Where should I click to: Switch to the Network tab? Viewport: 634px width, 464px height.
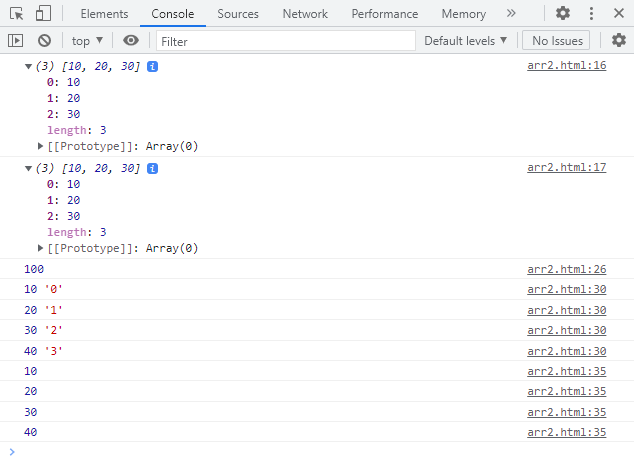[305, 14]
